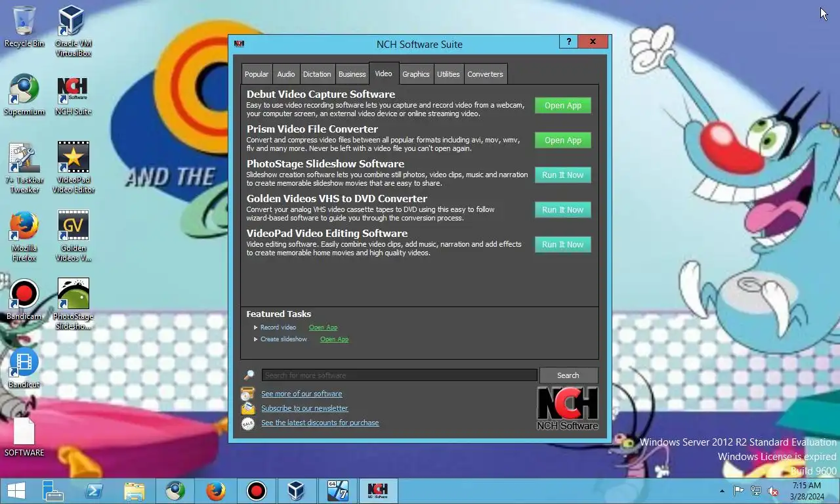Select the VideoPad Video Editor desktop icon
Viewport: 840px width, 504px height.
(73, 167)
